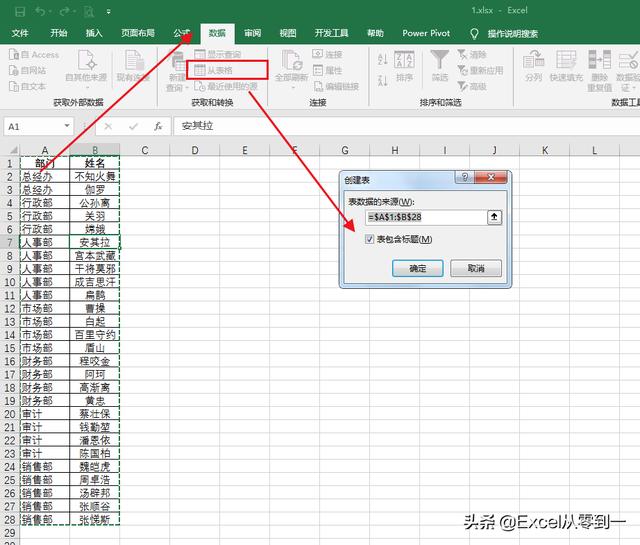The image size is (640, 545).
Task: Click cell containing 宫本武藏
Action: (95, 256)
